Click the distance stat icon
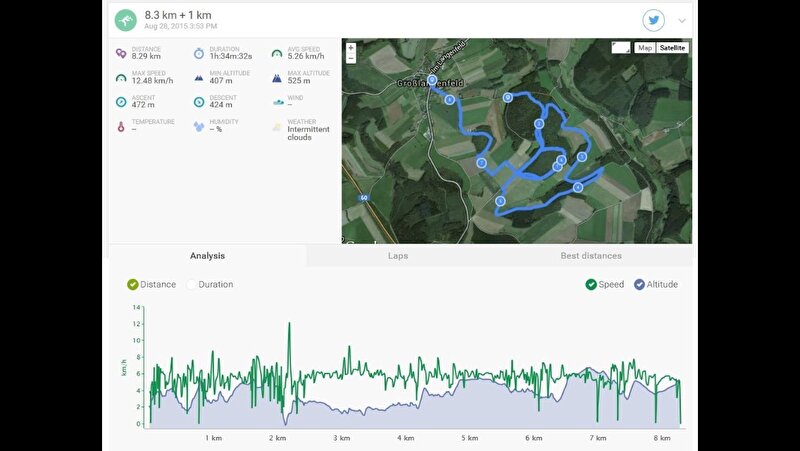This screenshot has width=800, height=451. (121, 53)
